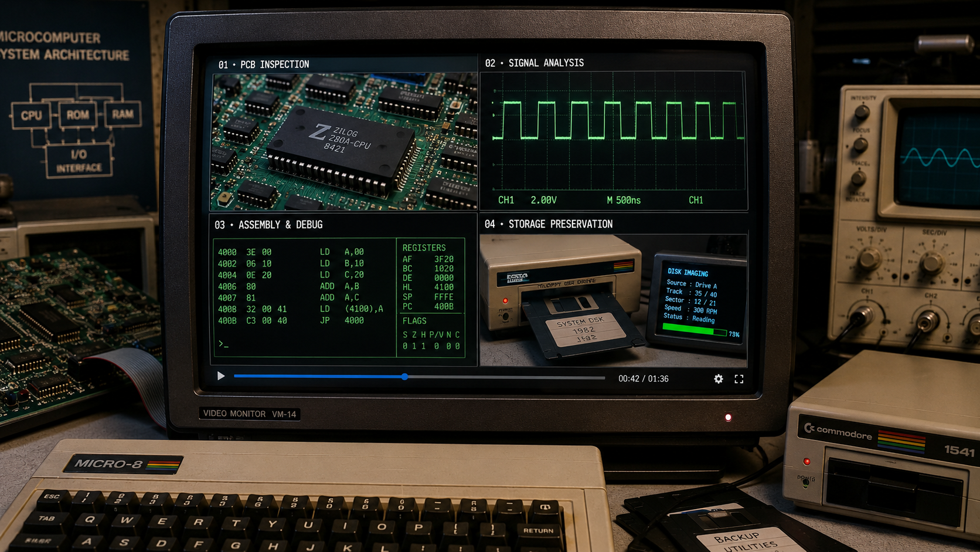Click the VIDEO MONITOR VM-14 label
The width and height of the screenshot is (980, 552).
(x=250, y=414)
